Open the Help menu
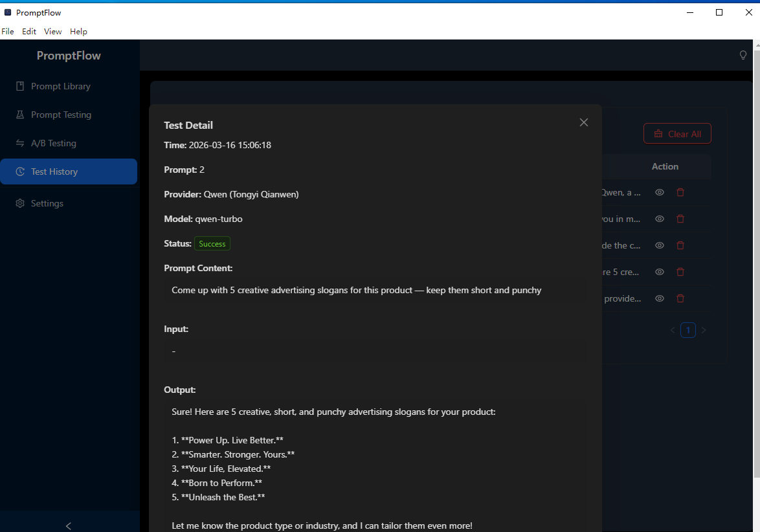Screen dimensions: 760x532 click(78, 32)
